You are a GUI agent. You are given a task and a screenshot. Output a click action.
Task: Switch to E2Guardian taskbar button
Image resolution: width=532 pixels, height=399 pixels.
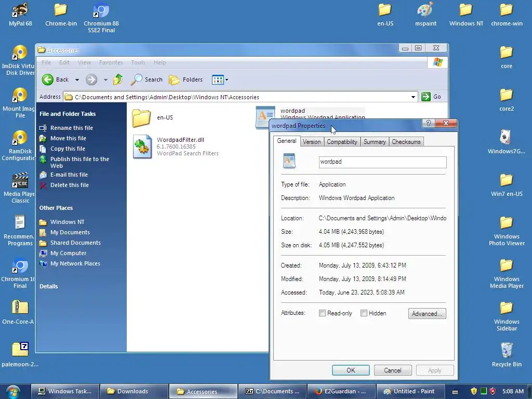pos(341,391)
